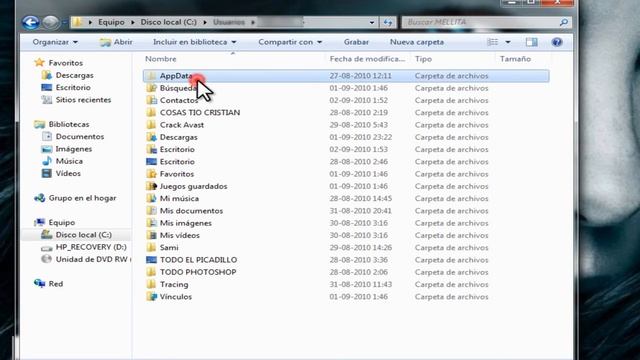The image size is (640, 360).
Task: Open Documentos library in sidebar
Action: pos(80,136)
